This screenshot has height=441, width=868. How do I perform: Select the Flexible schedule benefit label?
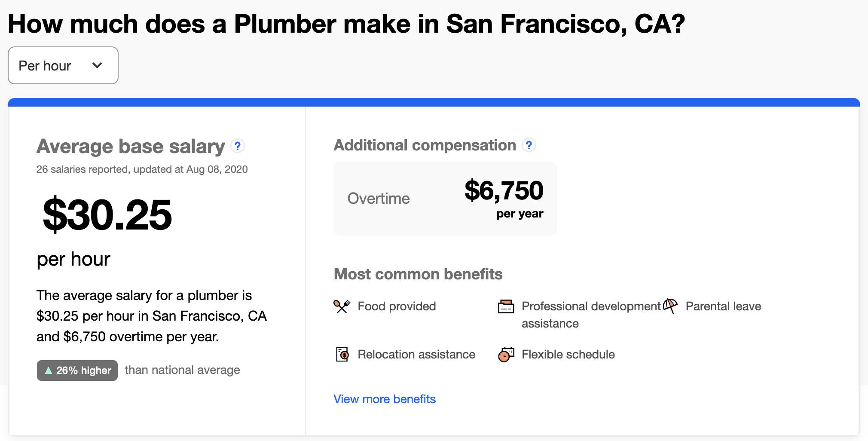(568, 354)
